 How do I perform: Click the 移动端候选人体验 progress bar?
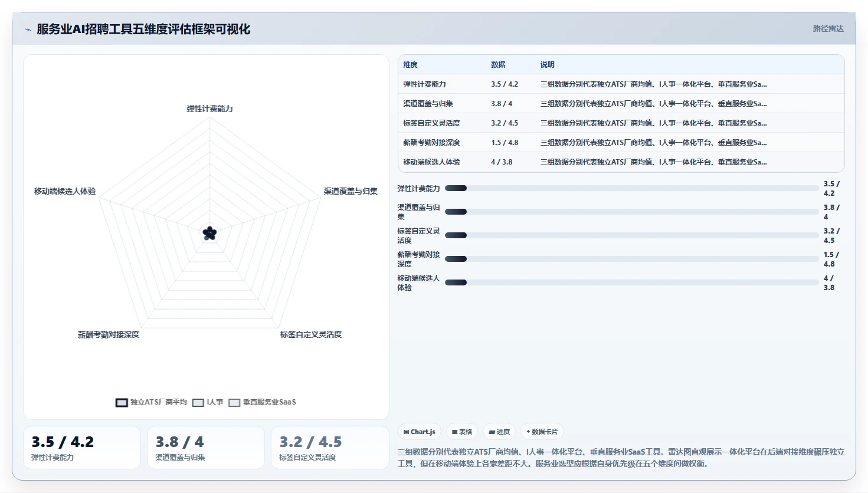pos(631,282)
